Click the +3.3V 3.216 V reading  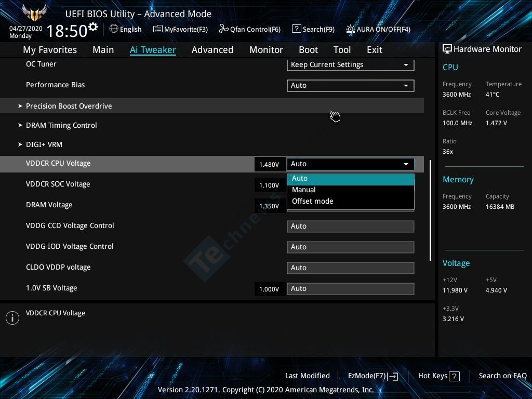[453, 319]
